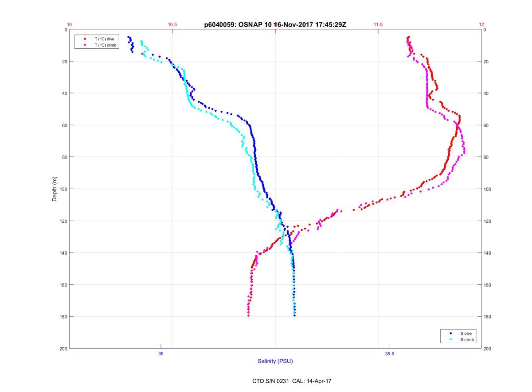Click the "140" tick on left depth axis
This screenshot has height=392, width=532.
coord(63,253)
